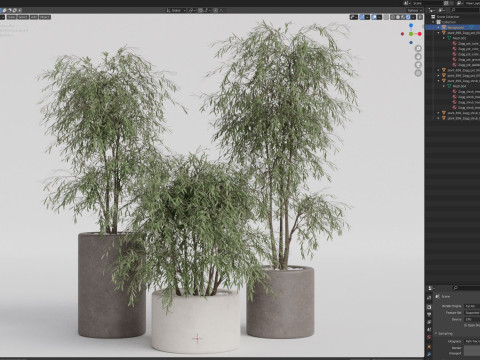Switch to solid viewport shading

click(398, 17)
